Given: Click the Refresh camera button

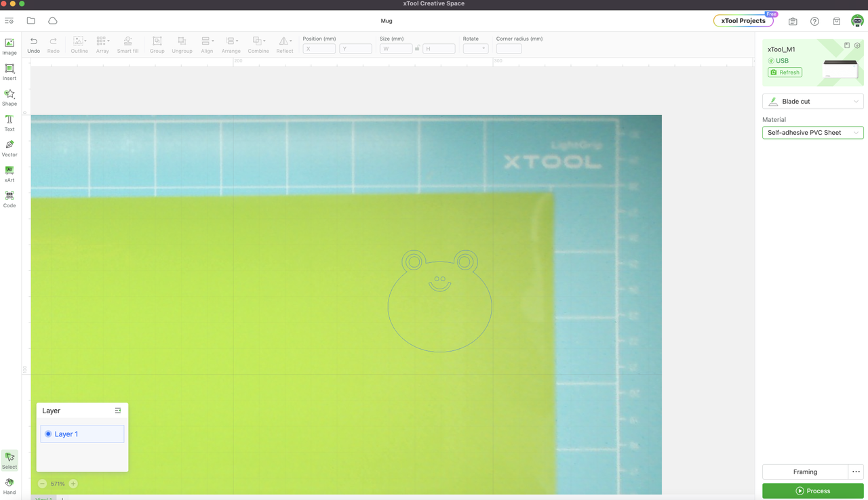Looking at the screenshot, I should point(785,72).
